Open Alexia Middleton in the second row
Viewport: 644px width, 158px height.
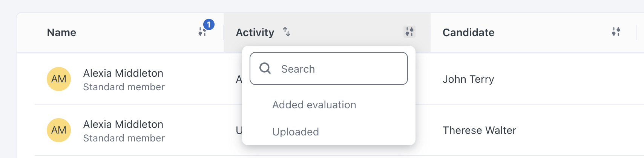pyautogui.click(x=123, y=124)
